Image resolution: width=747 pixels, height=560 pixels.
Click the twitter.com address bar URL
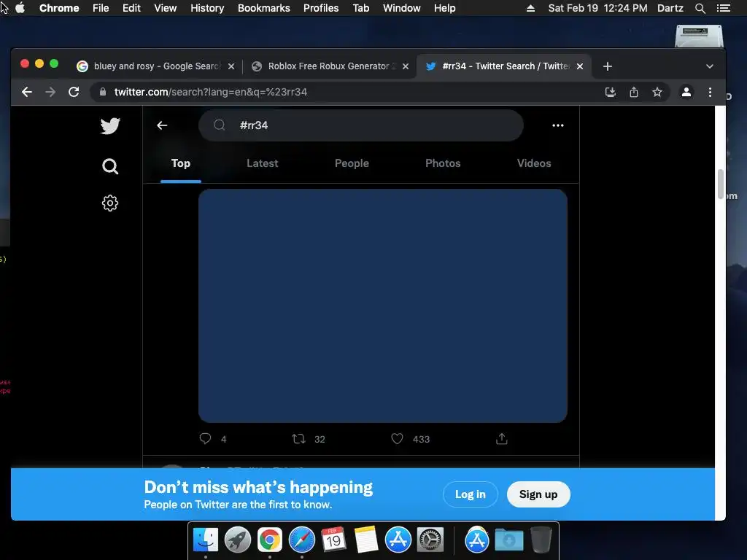(211, 92)
